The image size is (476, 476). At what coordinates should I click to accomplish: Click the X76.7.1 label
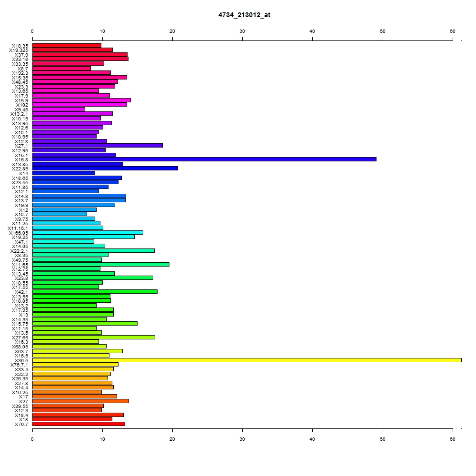[19, 365]
